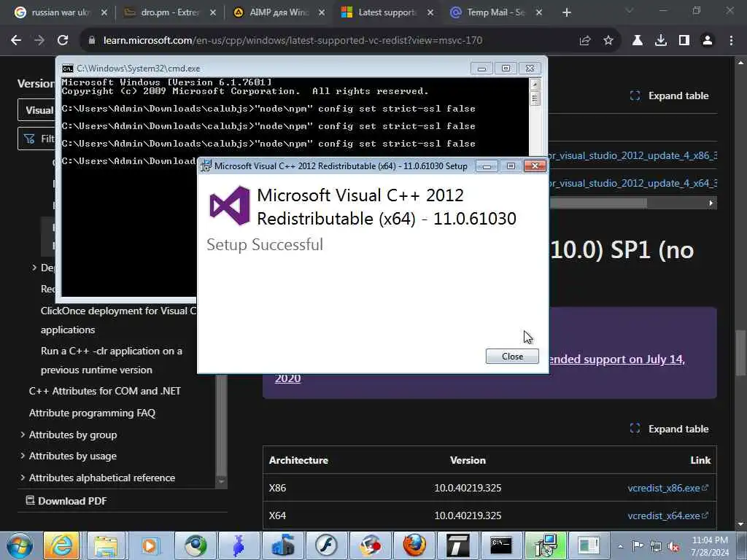Open 'Attribute programming FAQ' page
747x560 pixels.
92,413
